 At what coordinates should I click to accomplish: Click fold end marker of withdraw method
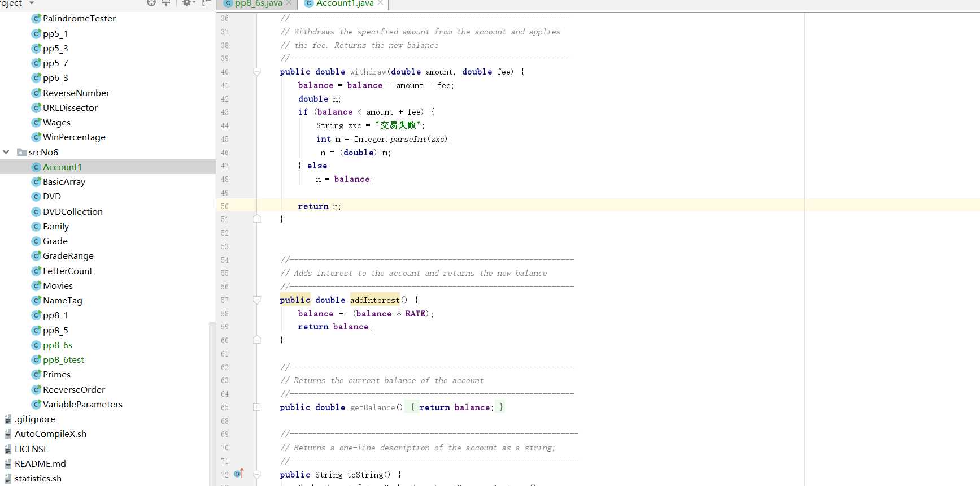(257, 219)
